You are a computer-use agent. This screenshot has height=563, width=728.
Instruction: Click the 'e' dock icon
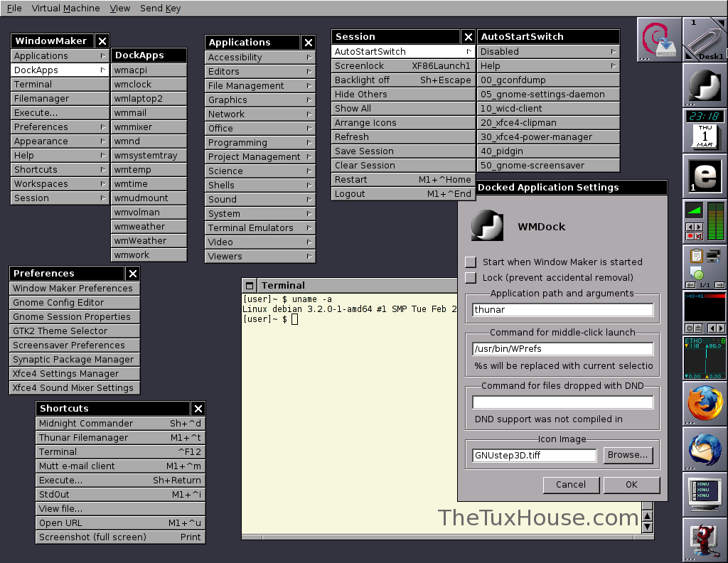click(705, 176)
